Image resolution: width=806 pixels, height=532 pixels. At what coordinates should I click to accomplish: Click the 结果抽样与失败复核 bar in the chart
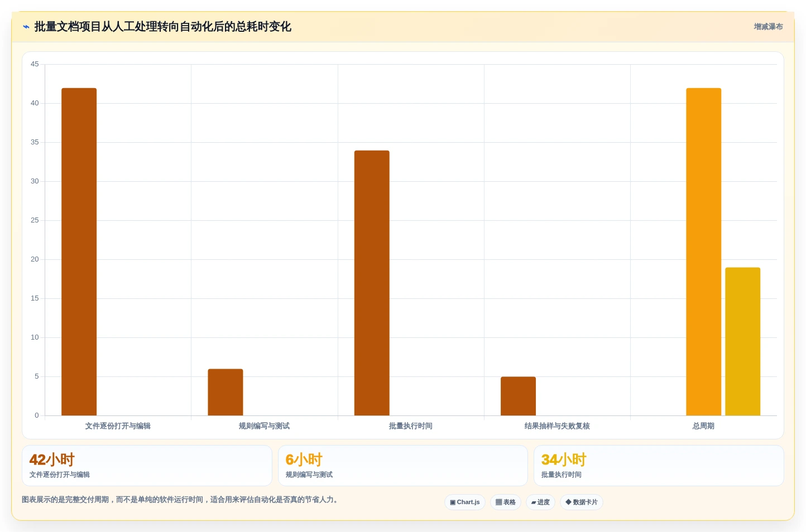pos(518,396)
